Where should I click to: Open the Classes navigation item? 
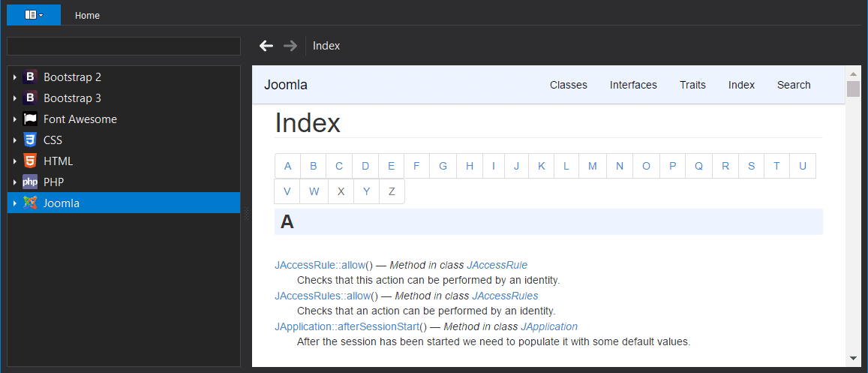coord(568,85)
